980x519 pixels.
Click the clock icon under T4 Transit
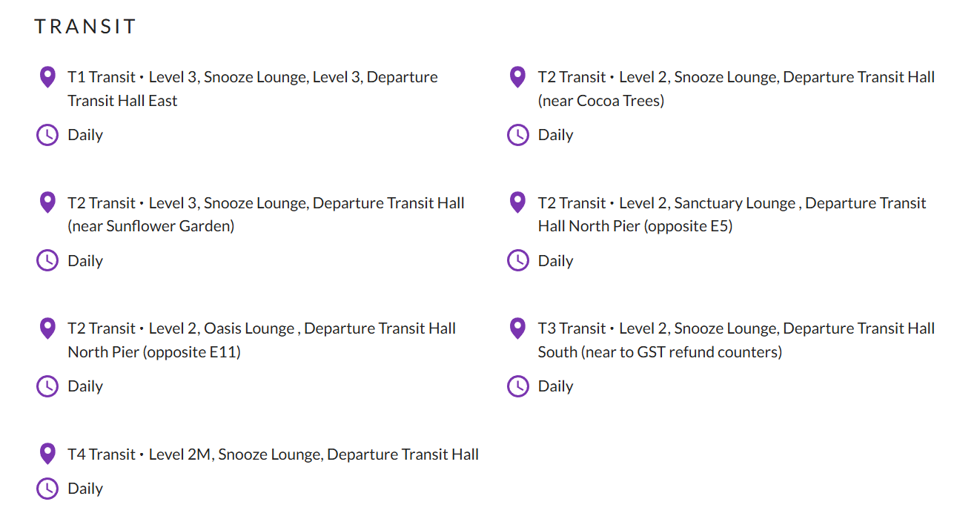tap(47, 488)
